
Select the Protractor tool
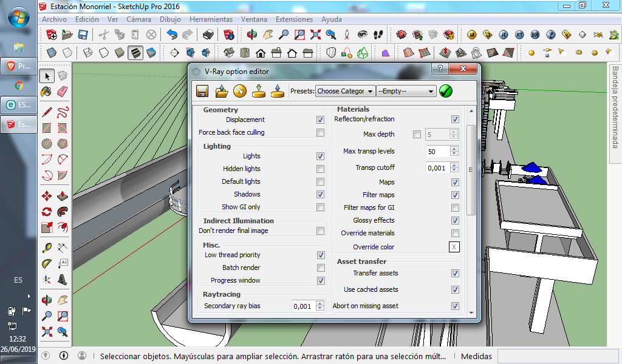(x=47, y=264)
